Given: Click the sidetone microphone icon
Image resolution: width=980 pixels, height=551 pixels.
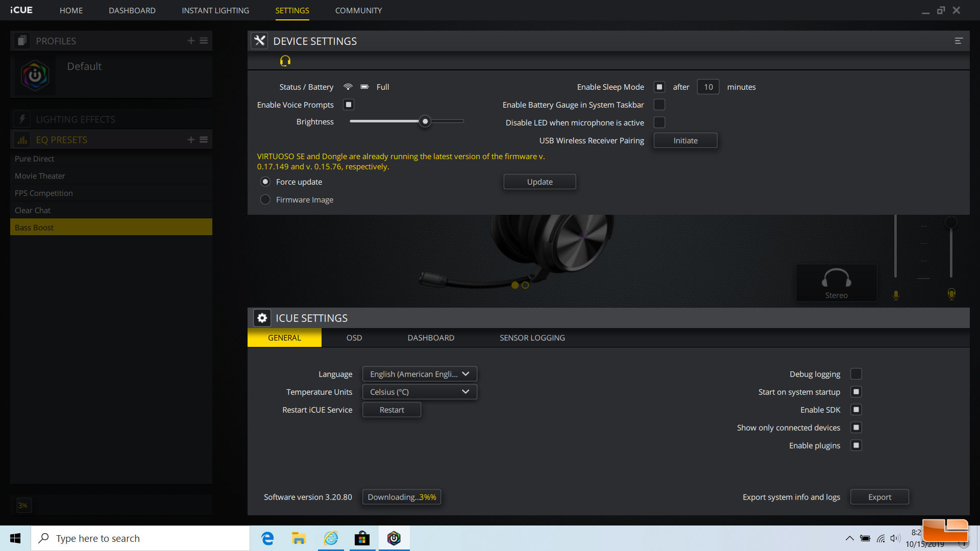Looking at the screenshot, I should [951, 294].
